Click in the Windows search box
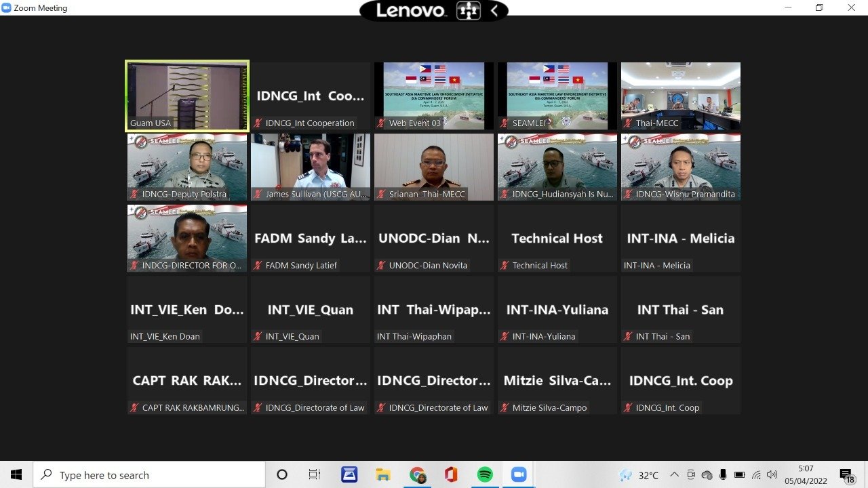 [x=149, y=475]
